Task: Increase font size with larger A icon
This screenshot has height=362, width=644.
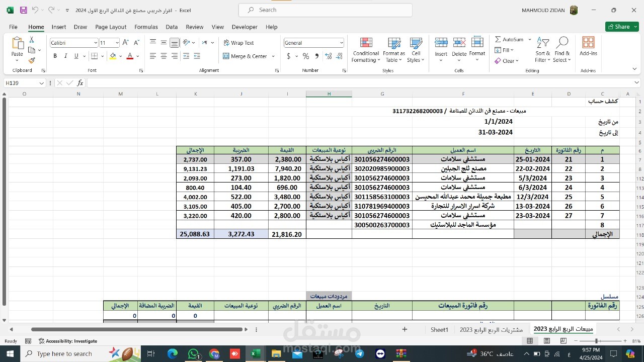Action: 126,43
